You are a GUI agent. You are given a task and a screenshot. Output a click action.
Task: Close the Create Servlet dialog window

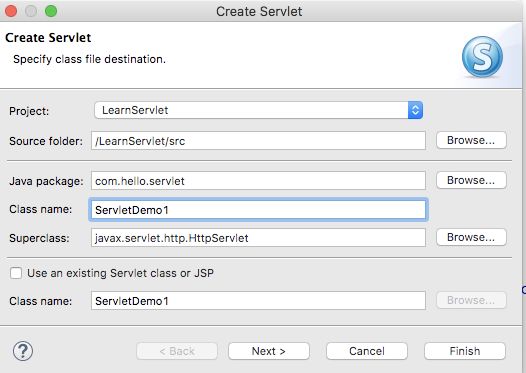[11, 11]
